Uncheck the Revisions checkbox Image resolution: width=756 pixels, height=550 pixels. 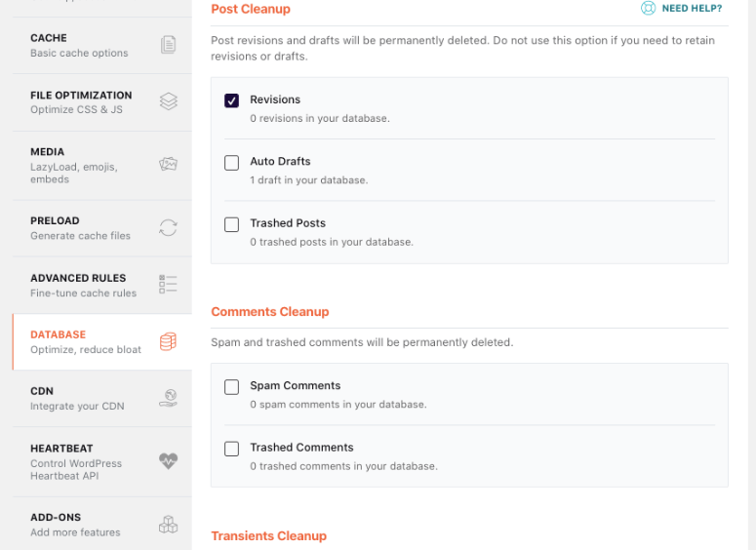tap(232, 100)
